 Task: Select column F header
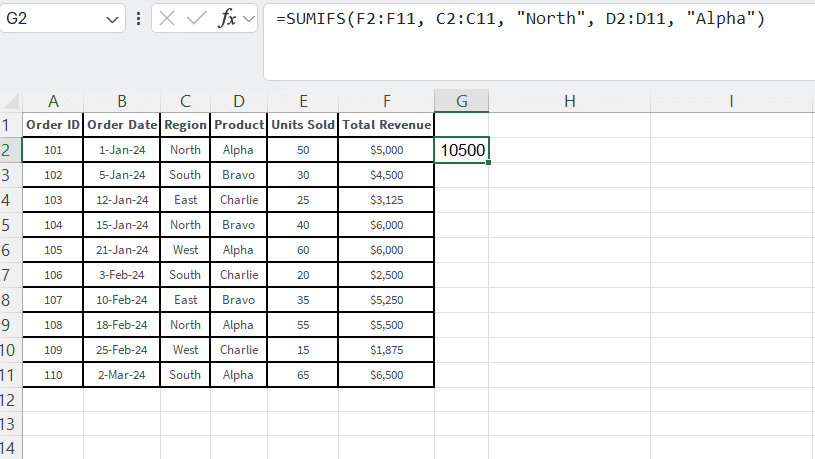(x=387, y=101)
